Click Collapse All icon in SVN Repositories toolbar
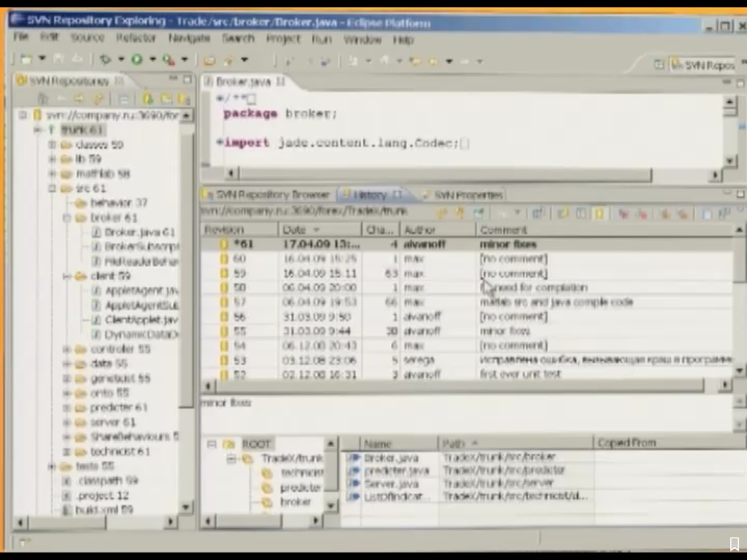This screenshot has height=560, width=747. 124,99
